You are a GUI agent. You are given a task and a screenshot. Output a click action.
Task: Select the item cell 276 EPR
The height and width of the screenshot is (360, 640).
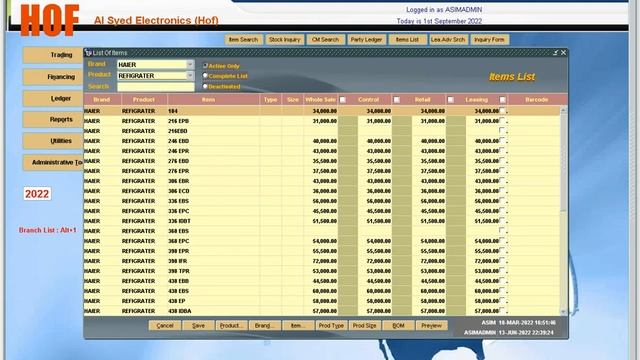click(x=213, y=171)
